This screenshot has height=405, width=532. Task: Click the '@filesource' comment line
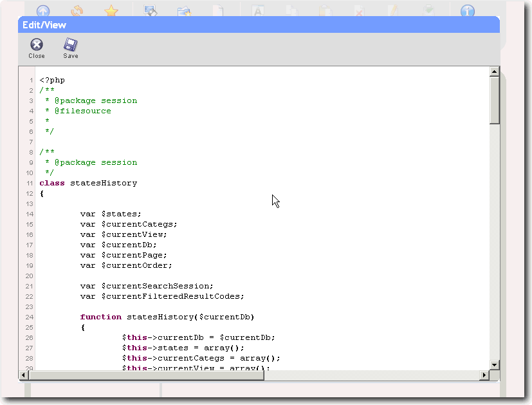coord(83,111)
